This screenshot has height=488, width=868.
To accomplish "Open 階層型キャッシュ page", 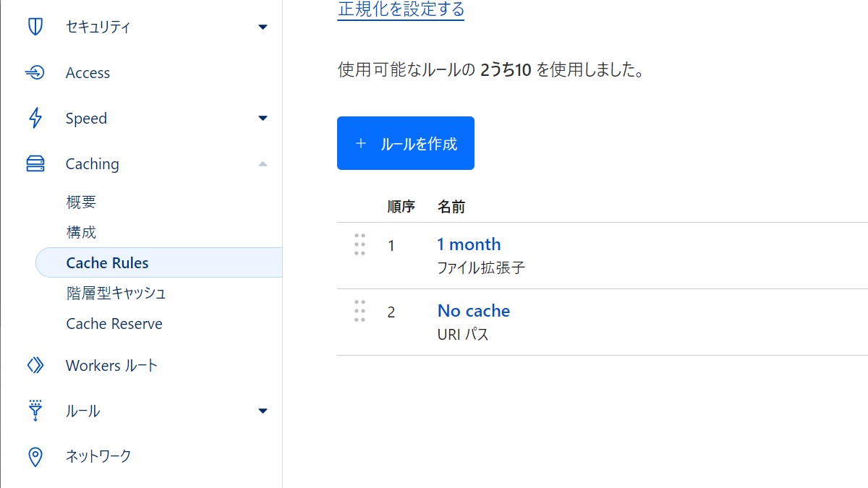I will coord(116,294).
